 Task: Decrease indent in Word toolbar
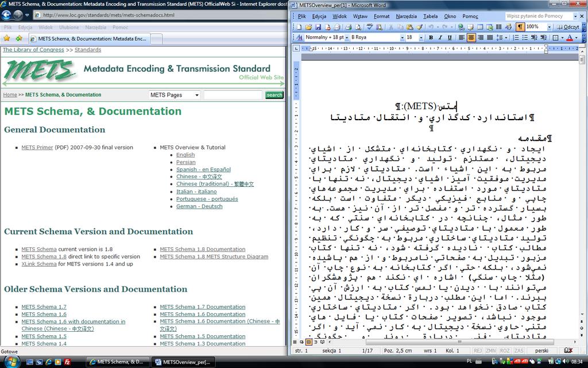pos(533,37)
